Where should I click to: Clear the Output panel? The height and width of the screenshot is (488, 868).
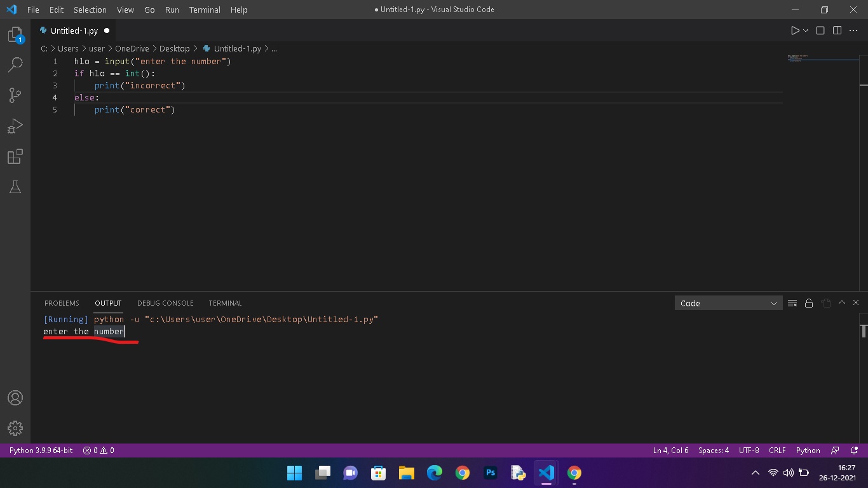click(x=792, y=303)
